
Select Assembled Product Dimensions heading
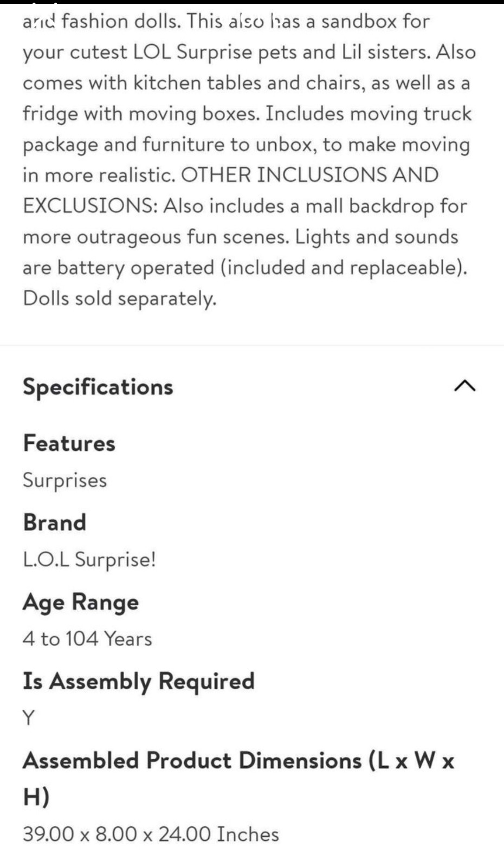(238, 779)
